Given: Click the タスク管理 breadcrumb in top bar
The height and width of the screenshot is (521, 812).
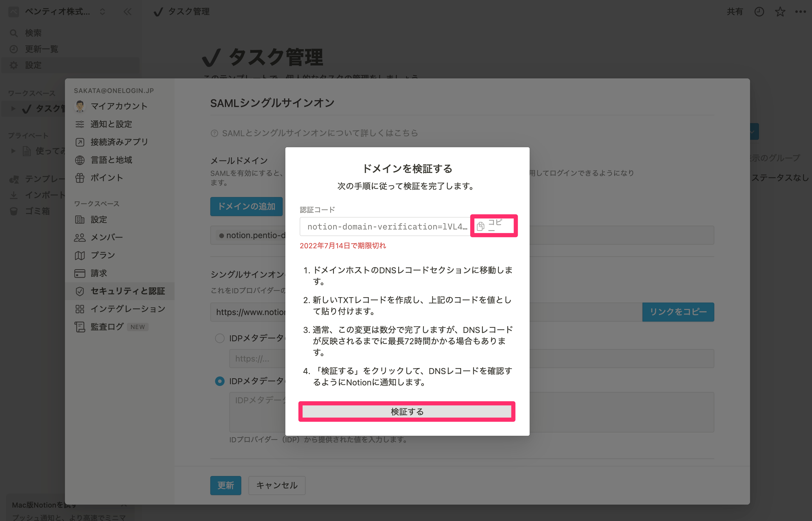Looking at the screenshot, I should point(182,12).
